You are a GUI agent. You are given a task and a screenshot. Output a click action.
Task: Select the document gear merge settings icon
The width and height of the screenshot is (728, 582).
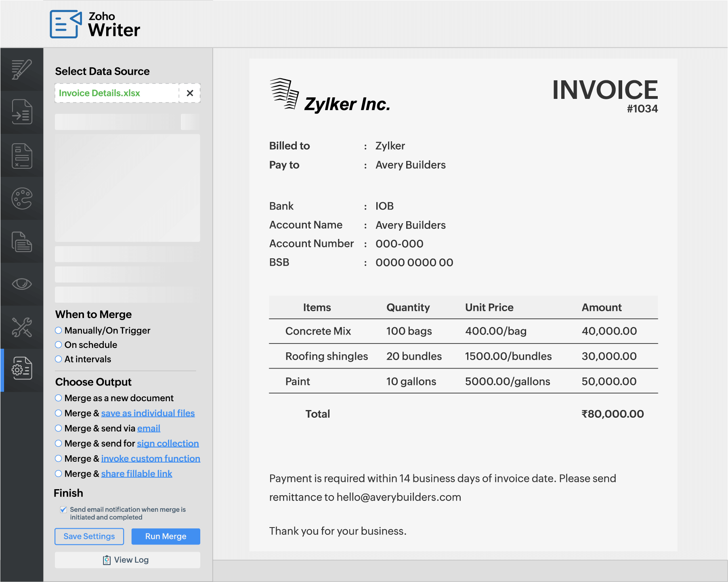coord(22,368)
